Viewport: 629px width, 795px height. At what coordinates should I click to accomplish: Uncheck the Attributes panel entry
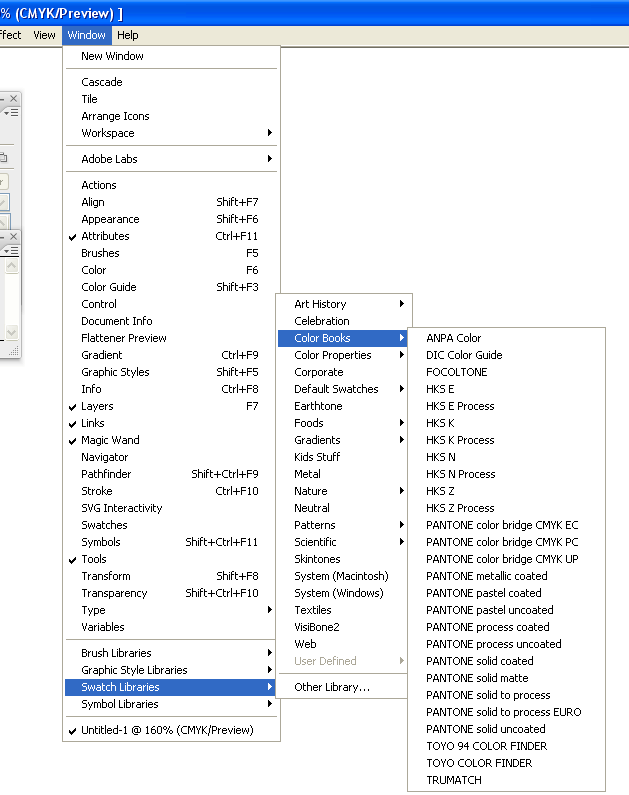pos(171,236)
